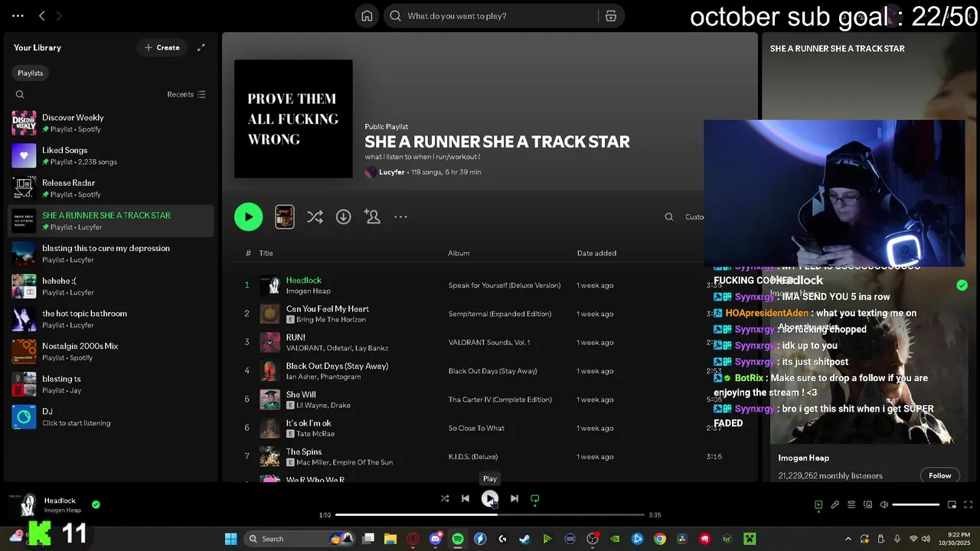Screen dimensions: 980x551
Task: Toggle repeat in player controls
Action: pyautogui.click(x=535, y=498)
